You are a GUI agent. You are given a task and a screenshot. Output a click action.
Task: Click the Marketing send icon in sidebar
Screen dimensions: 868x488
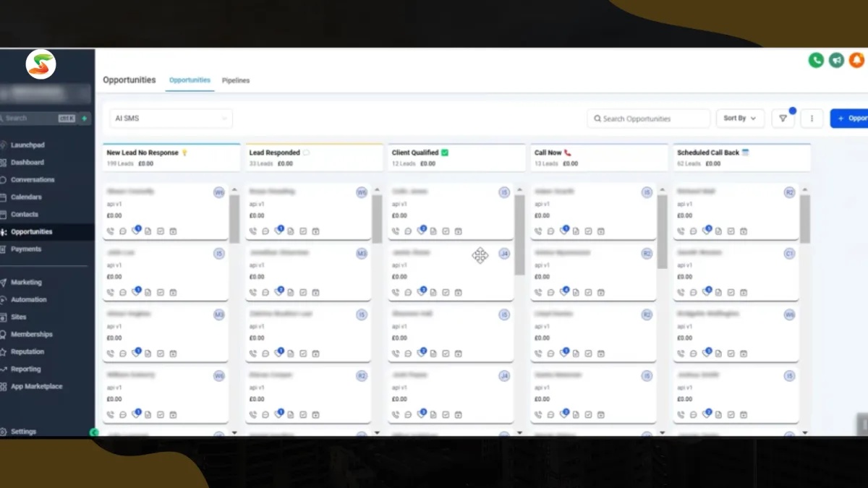tap(4, 283)
